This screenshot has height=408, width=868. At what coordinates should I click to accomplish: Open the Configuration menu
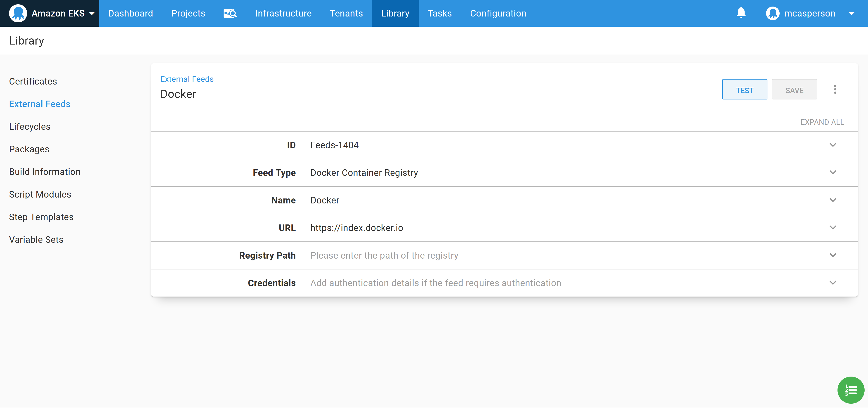point(498,13)
